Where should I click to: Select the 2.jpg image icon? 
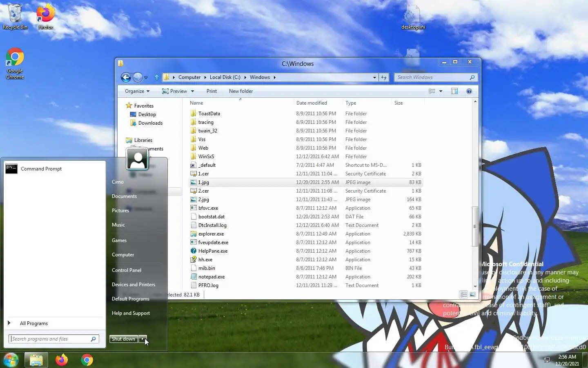click(x=194, y=200)
